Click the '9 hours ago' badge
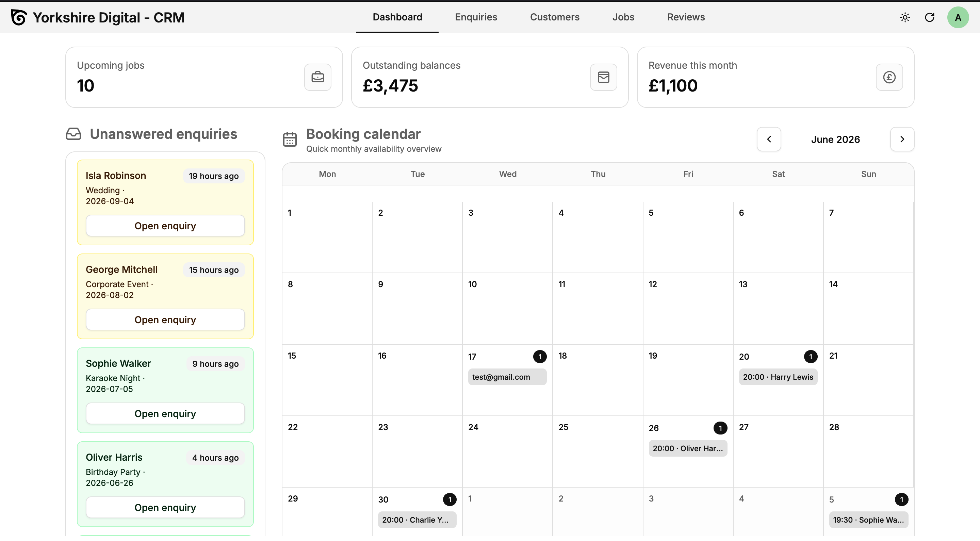This screenshot has width=980, height=541. coord(215,364)
